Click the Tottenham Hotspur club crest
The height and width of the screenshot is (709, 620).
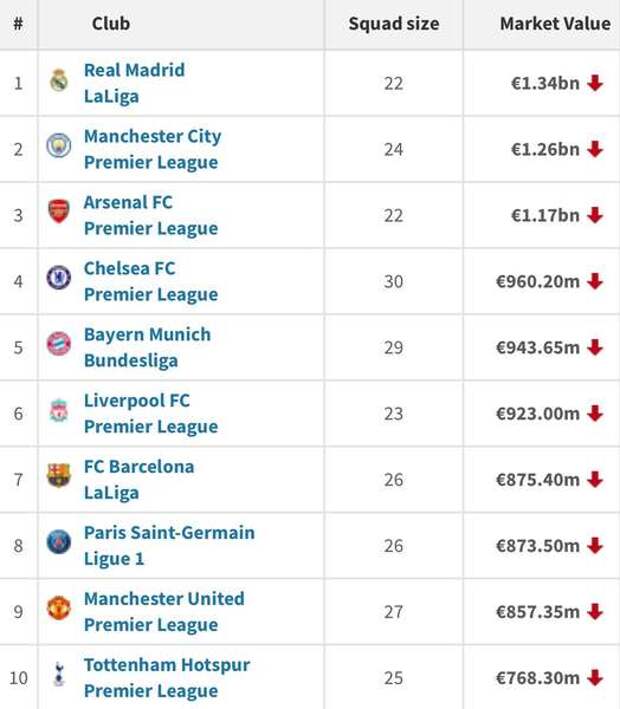point(59,674)
